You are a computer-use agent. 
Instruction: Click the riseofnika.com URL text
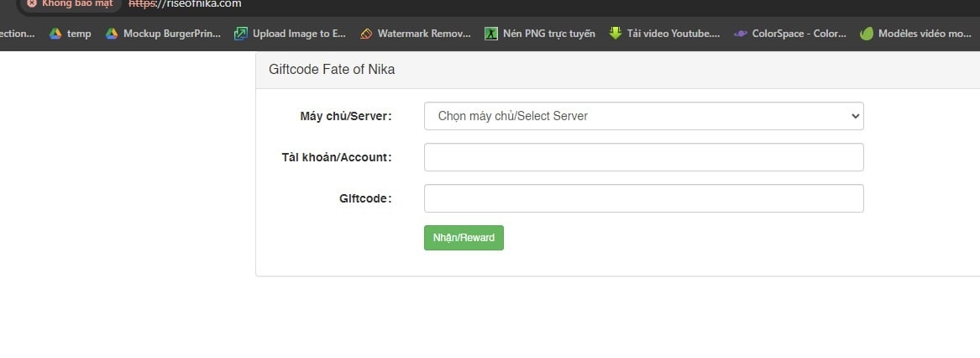[185, 3]
